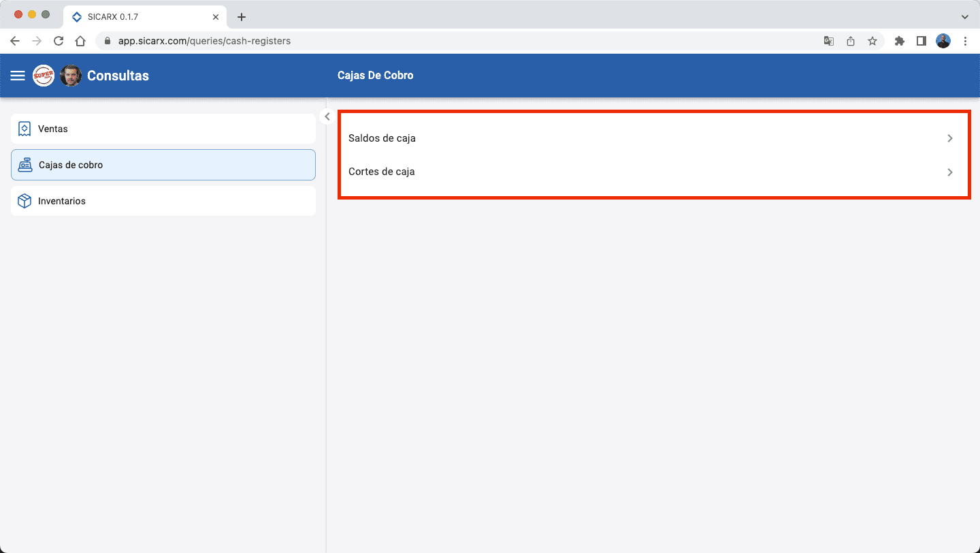This screenshot has height=553, width=980.
Task: Open the Chrome tab search dropdown
Action: click(964, 16)
